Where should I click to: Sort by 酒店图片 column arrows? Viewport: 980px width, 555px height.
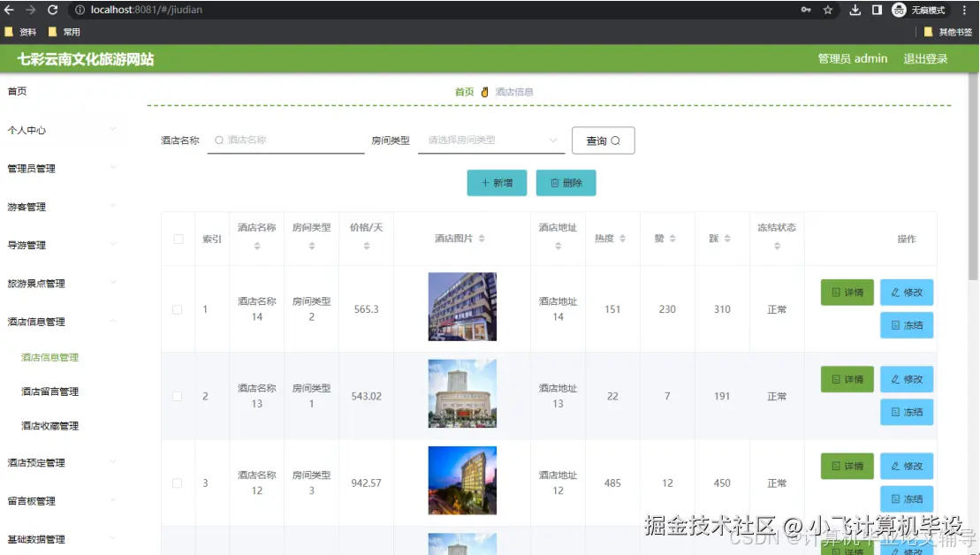point(482,238)
